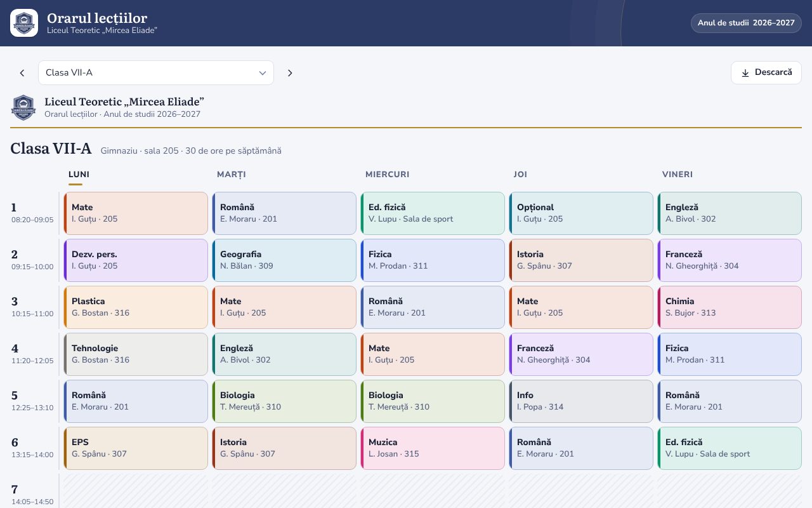Click period 7 time label 14:05–14:50
812x508 pixels.
pos(32,502)
